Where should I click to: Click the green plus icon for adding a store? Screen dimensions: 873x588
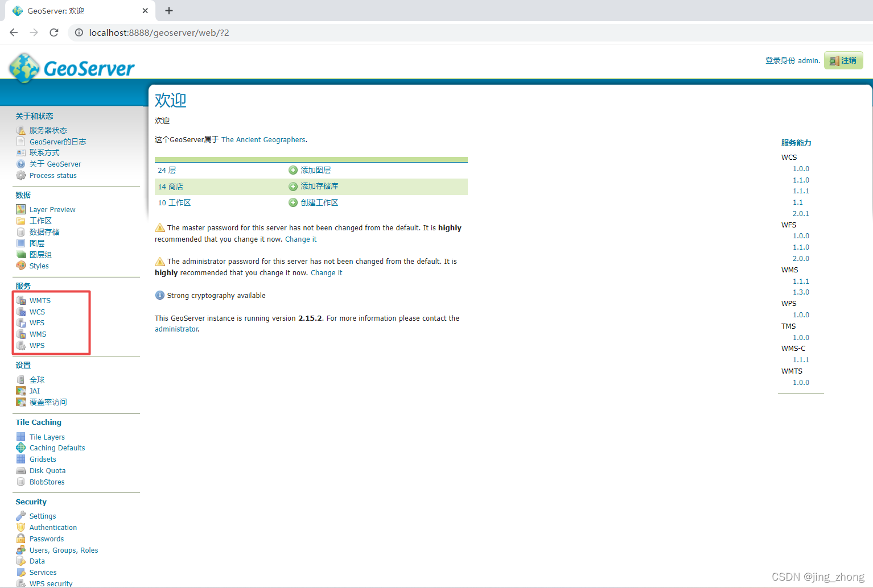coord(293,187)
